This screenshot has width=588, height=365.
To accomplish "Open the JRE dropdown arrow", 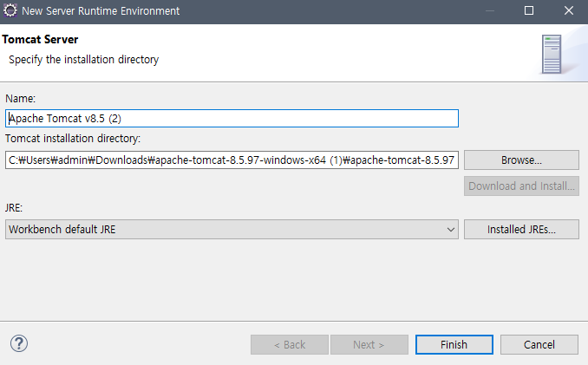I will (451, 230).
